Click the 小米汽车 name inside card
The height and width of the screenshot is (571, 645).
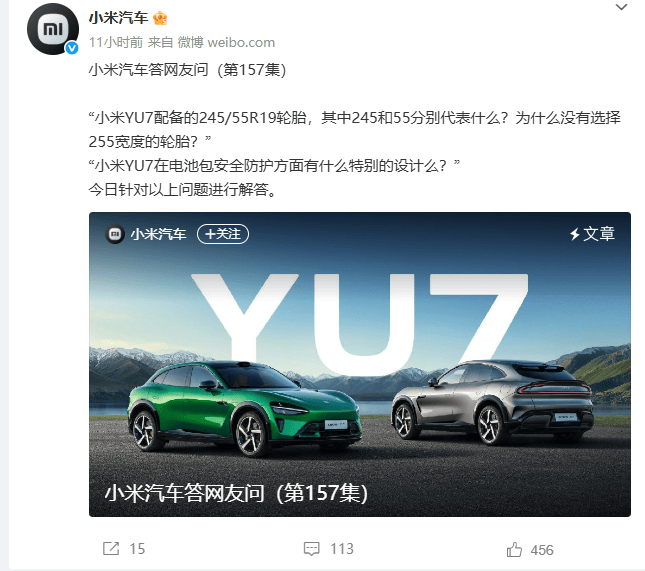pyautogui.click(x=158, y=234)
